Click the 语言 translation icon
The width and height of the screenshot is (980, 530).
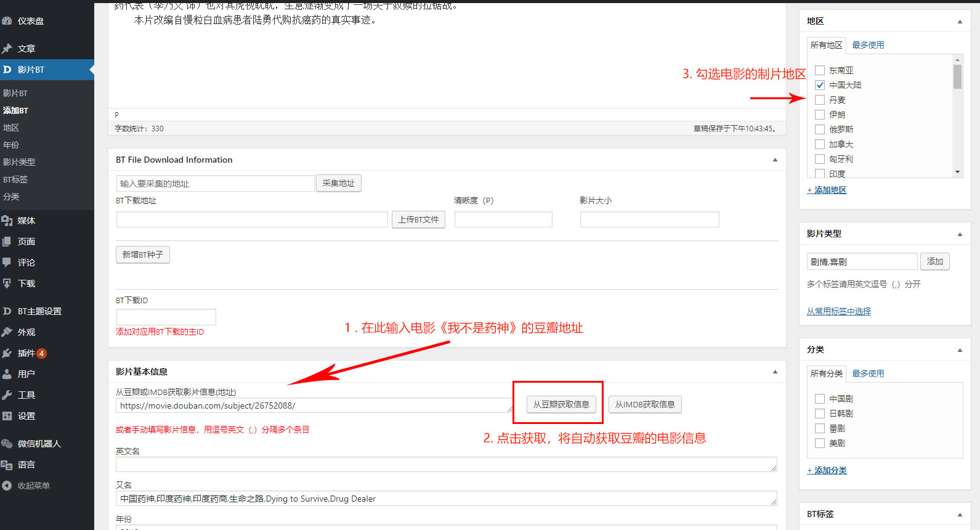[7, 465]
